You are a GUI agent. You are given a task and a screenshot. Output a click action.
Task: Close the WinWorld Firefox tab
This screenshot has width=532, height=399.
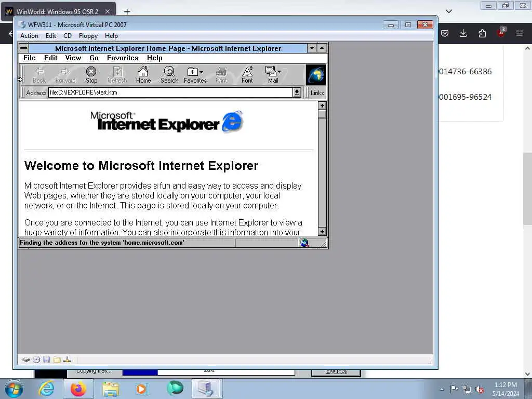107,11
